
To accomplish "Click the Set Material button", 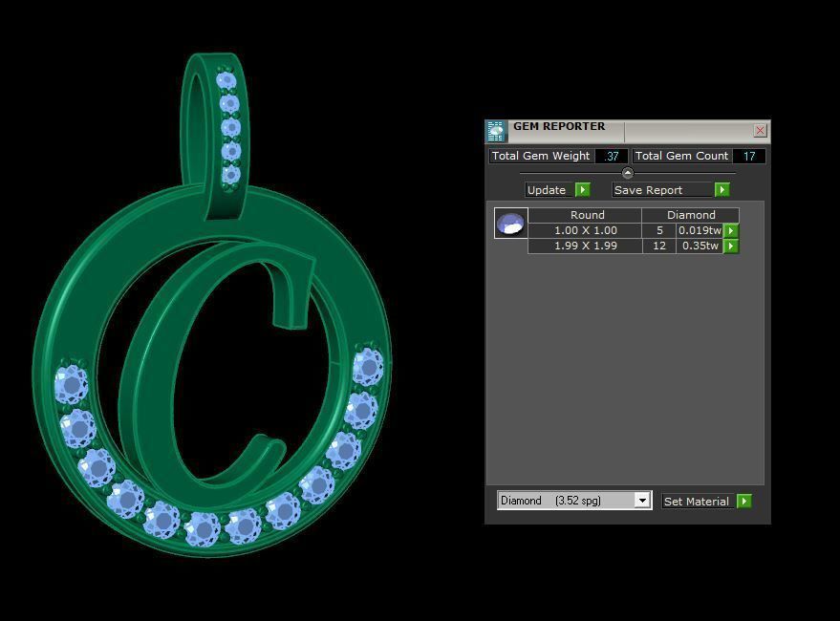I will point(698,501).
